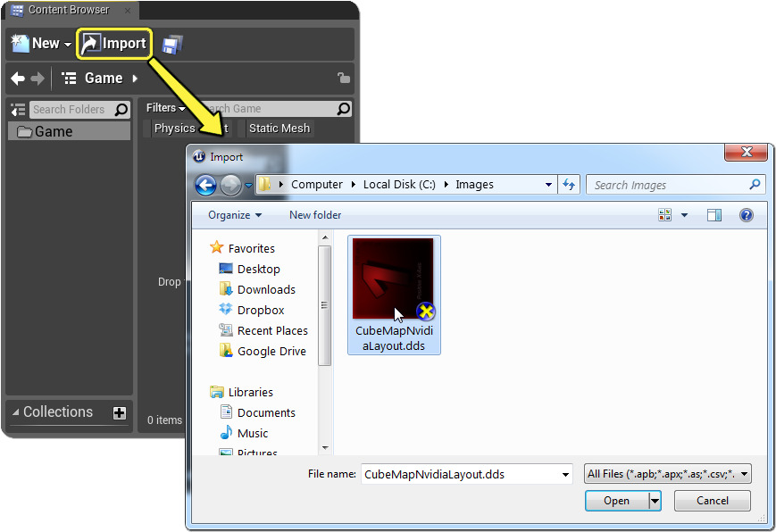Click New folder in the Import dialog

314,214
